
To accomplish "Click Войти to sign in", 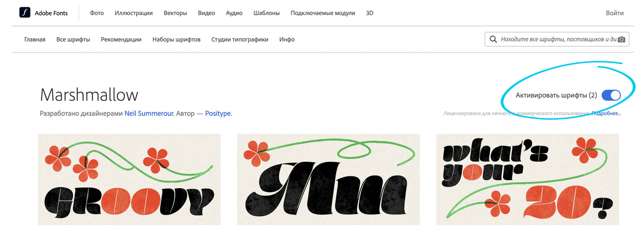I will (614, 13).
